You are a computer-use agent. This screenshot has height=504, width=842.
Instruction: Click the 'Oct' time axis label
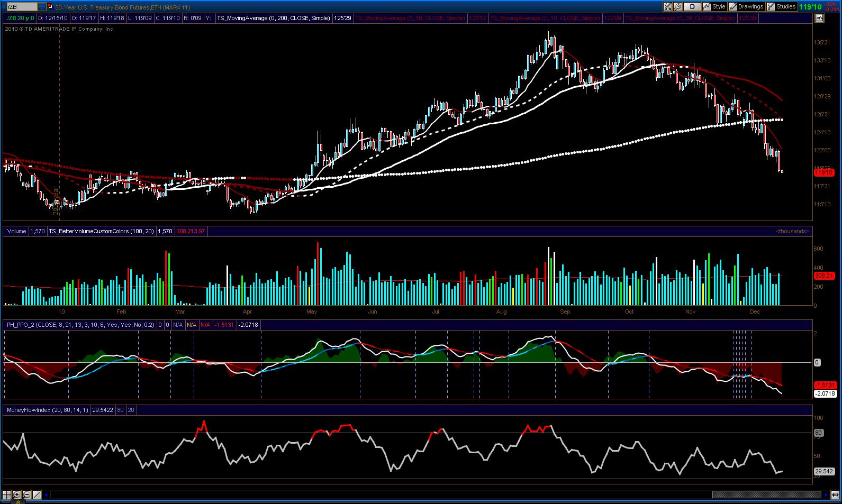tap(629, 311)
